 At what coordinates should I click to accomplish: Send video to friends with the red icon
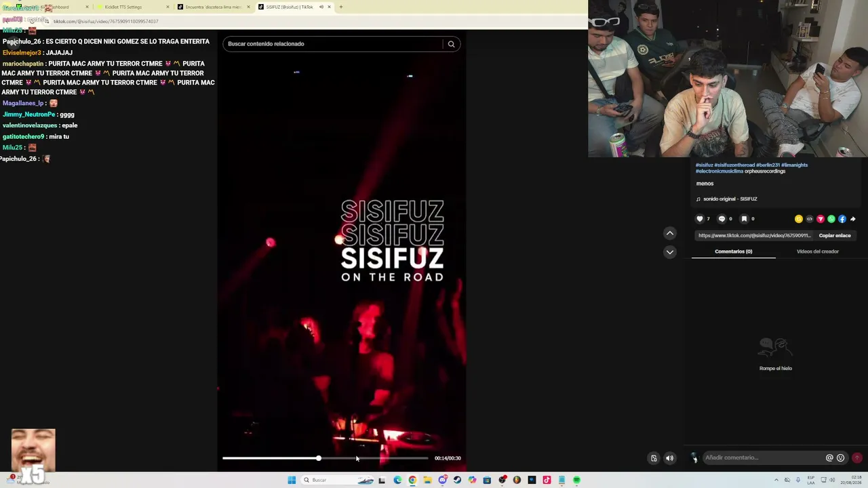tap(821, 219)
